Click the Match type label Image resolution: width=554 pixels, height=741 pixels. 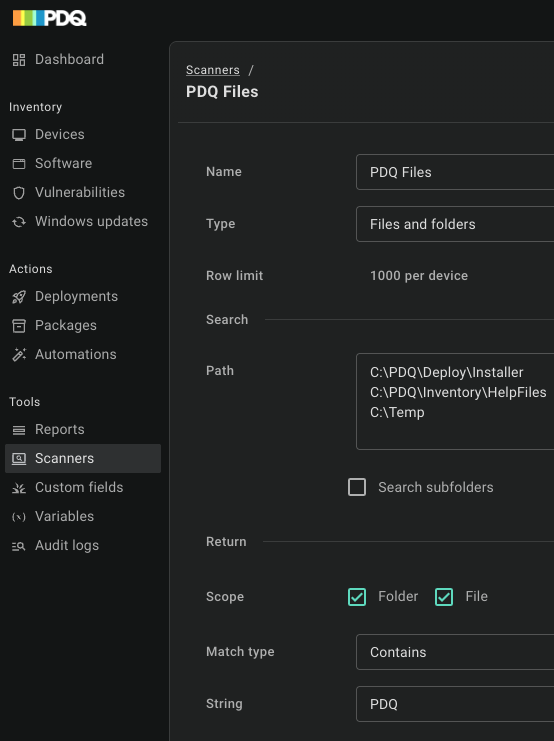(x=240, y=652)
